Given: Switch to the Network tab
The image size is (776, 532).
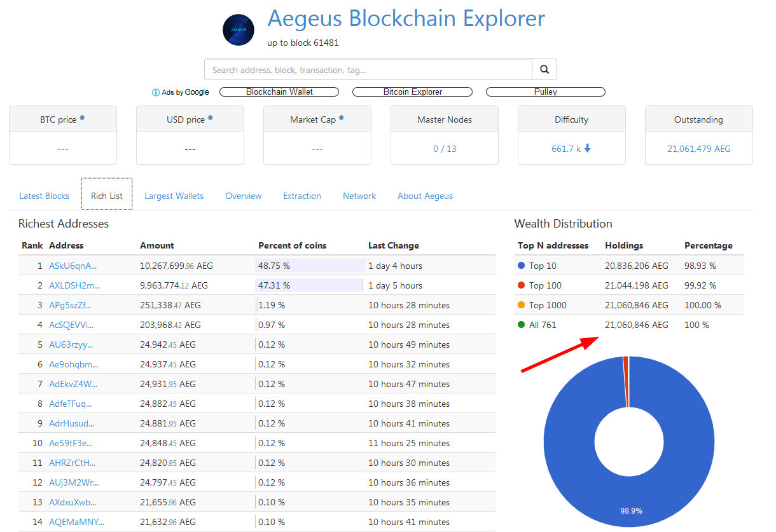Looking at the screenshot, I should (359, 196).
